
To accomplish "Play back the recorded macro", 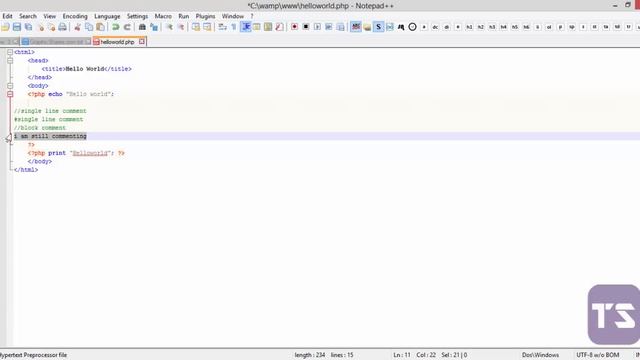I will coord(317,27).
